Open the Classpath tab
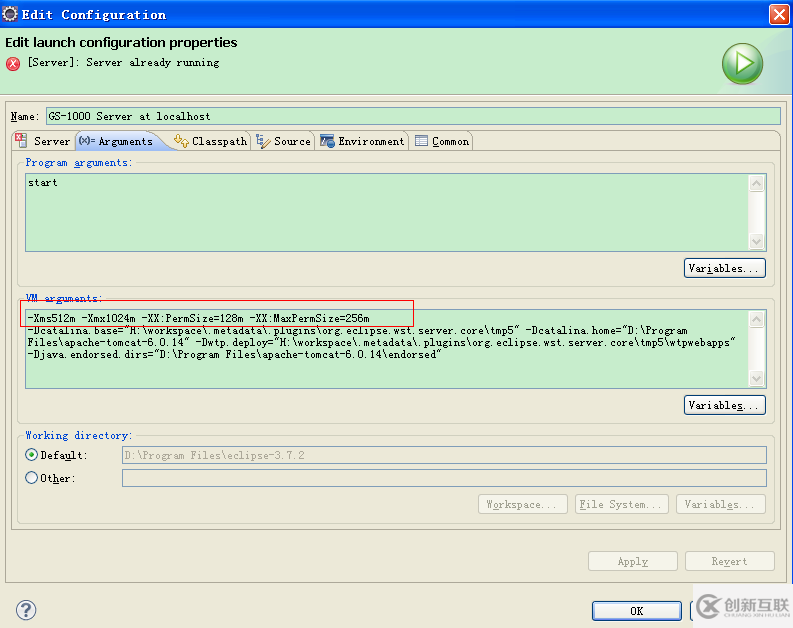The image size is (793, 628). [210, 141]
